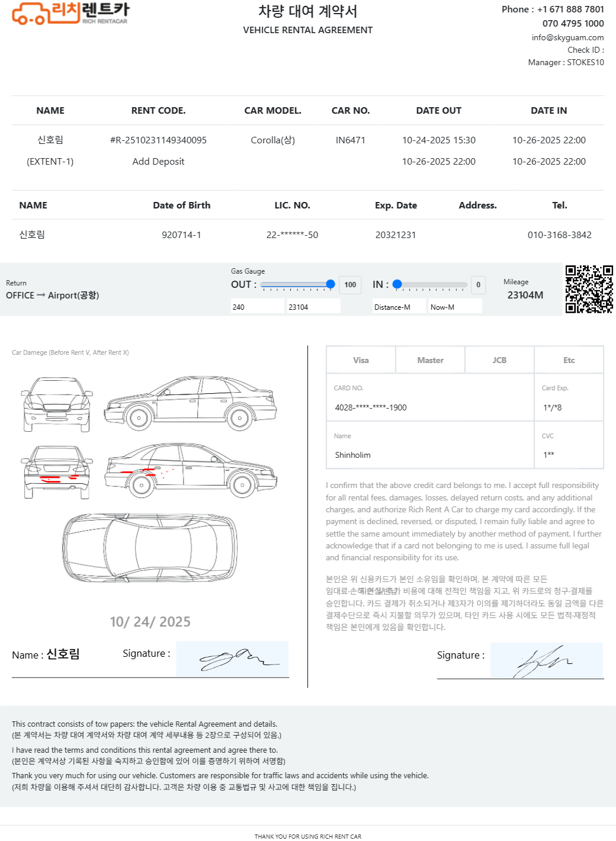Click the damaged side view car diagram

(x=190, y=470)
